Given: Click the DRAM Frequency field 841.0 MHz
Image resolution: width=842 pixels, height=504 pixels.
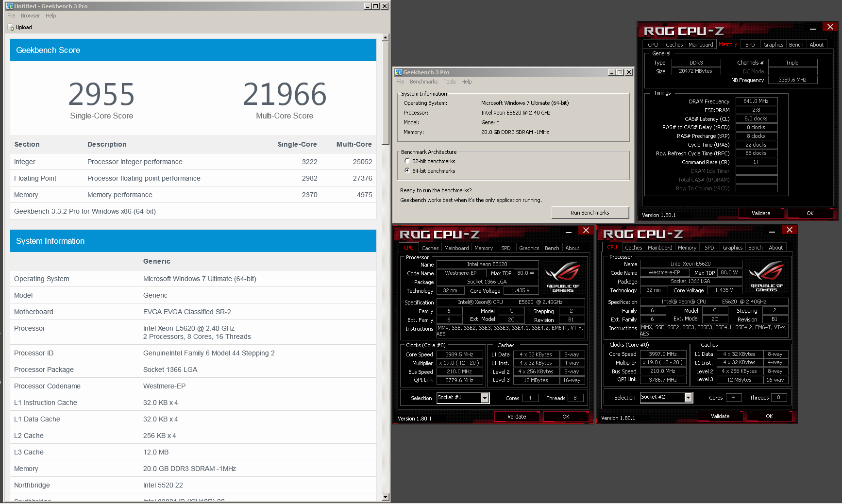Looking at the screenshot, I should [756, 101].
